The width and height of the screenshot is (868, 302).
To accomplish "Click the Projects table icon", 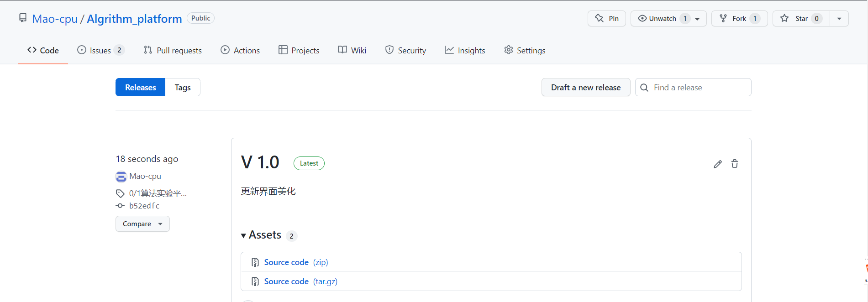I will click(283, 50).
